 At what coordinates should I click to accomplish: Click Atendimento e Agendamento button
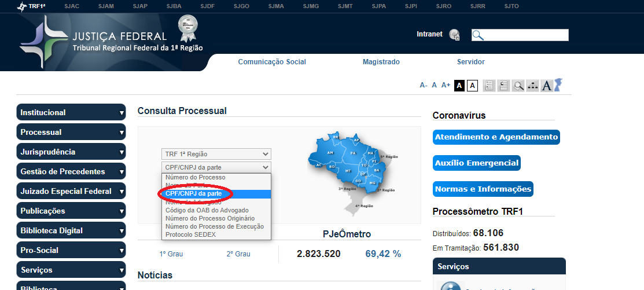[x=496, y=137]
